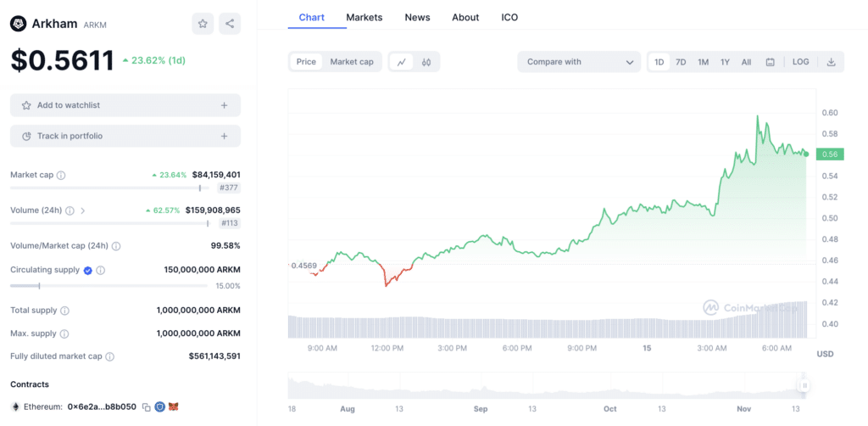The image size is (868, 426).
Task: Copy the Ethereum contract address
Action: pos(146,407)
